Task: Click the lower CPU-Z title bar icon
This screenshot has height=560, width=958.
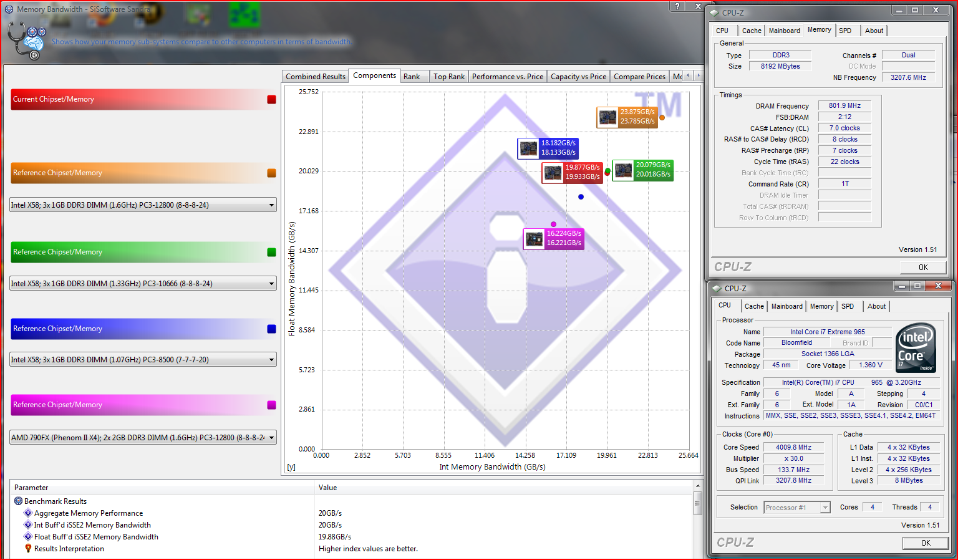Action: tap(718, 288)
